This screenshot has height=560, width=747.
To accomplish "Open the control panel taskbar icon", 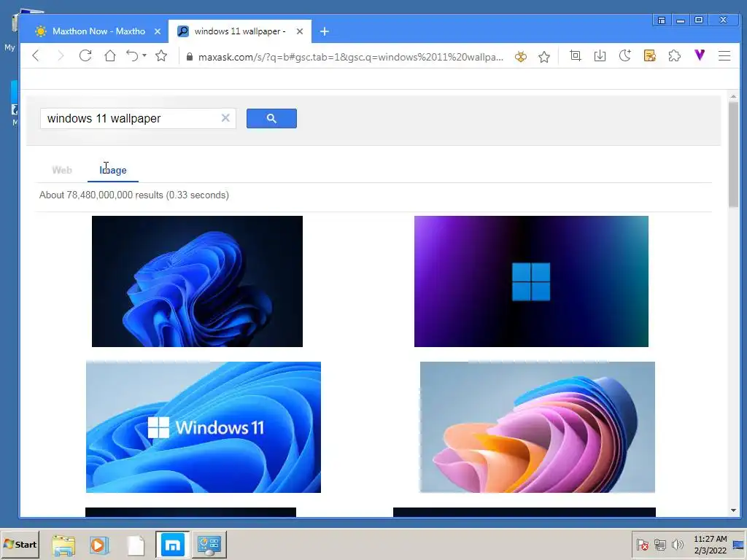I will 209,545.
